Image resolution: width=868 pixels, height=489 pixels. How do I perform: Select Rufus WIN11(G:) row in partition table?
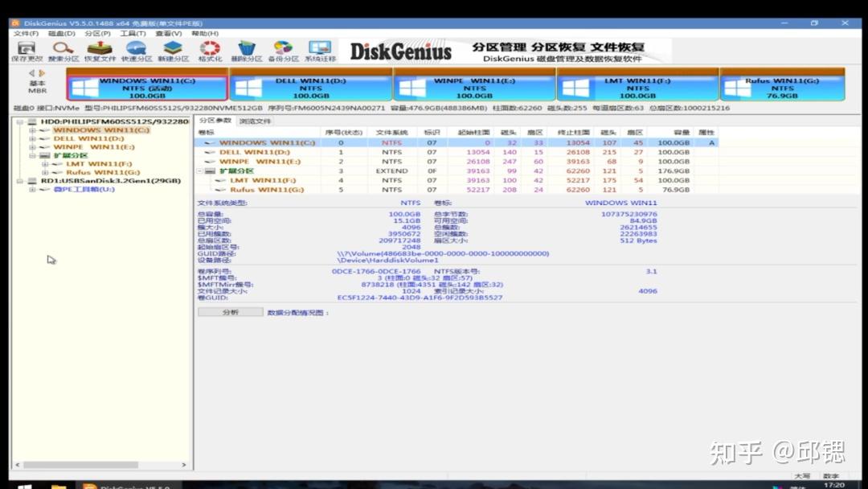[457, 190]
